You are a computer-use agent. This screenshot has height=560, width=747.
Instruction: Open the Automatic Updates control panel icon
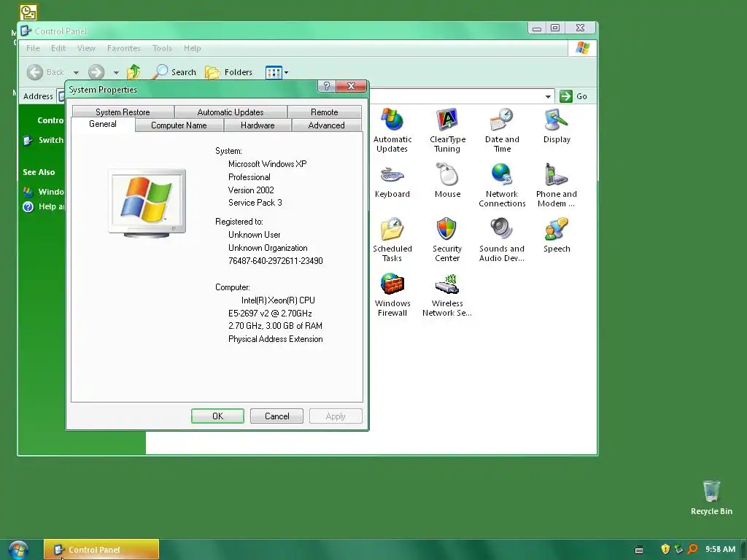point(392,130)
